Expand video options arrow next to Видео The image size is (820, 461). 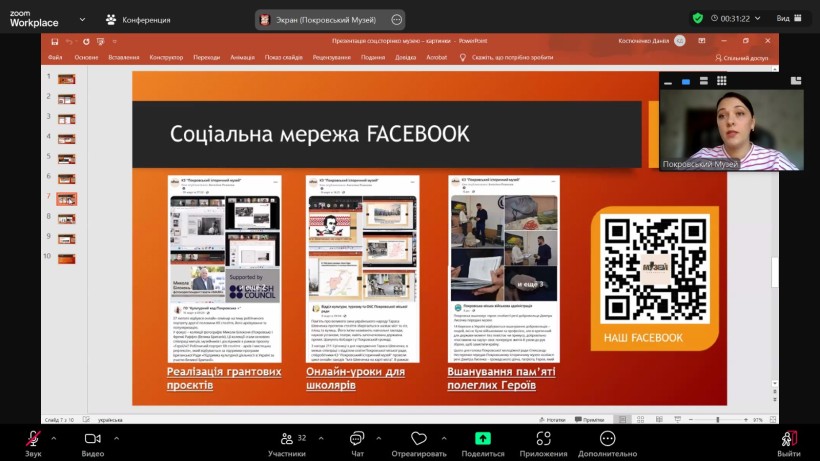(116, 438)
